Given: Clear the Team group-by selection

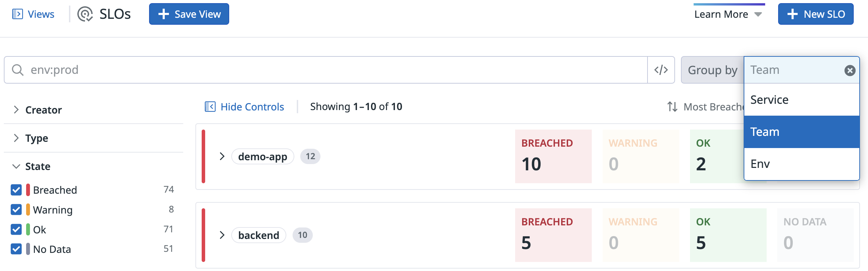Looking at the screenshot, I should (x=850, y=70).
